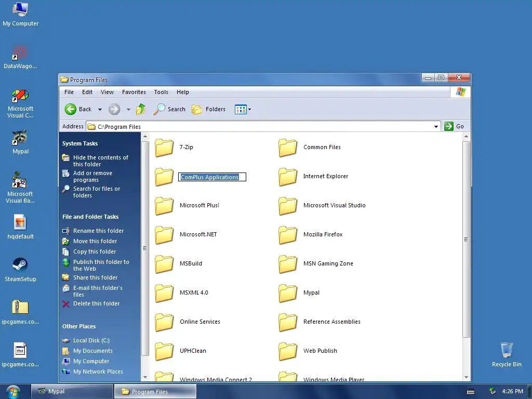Open the Back history dropdown arrow
Viewport: 532px width, 399px height.
click(100, 110)
